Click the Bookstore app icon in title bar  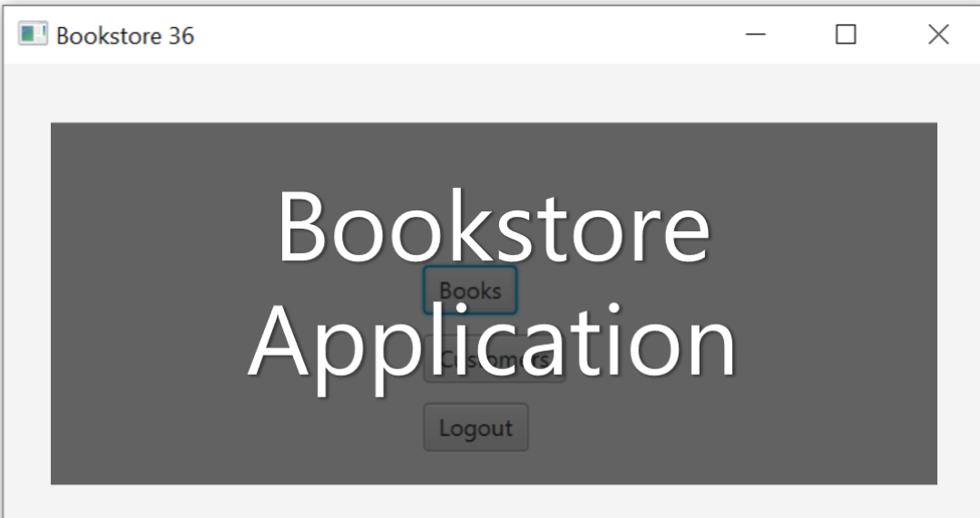33,34
